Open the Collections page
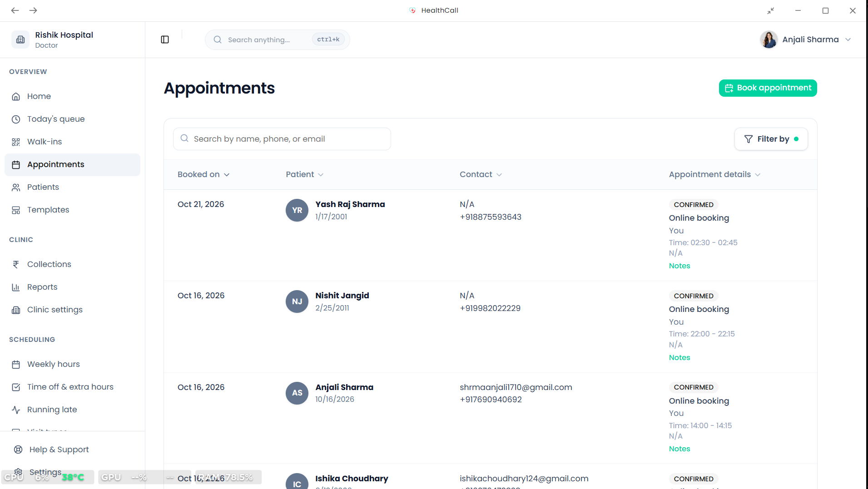Screen dimensions: 868x489 coord(72,264)
